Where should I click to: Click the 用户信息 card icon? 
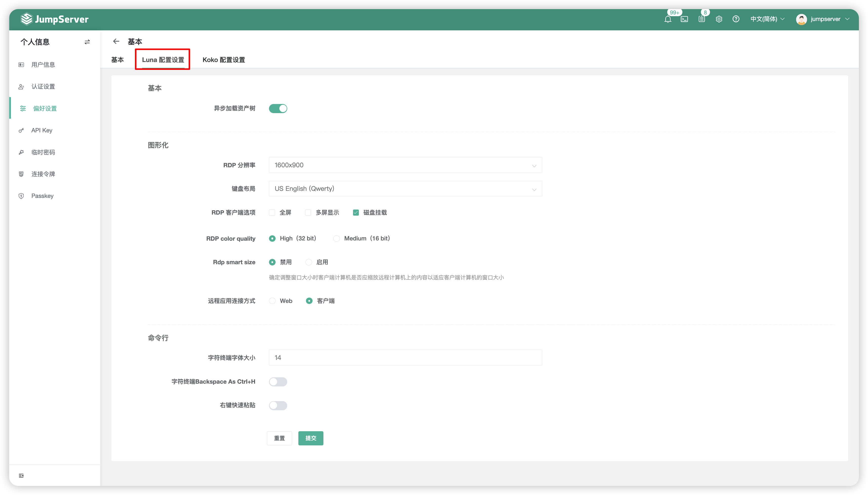coord(21,65)
